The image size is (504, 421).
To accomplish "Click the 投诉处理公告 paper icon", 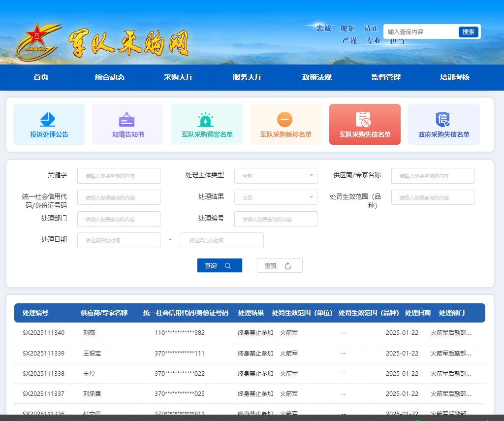I will [x=48, y=119].
